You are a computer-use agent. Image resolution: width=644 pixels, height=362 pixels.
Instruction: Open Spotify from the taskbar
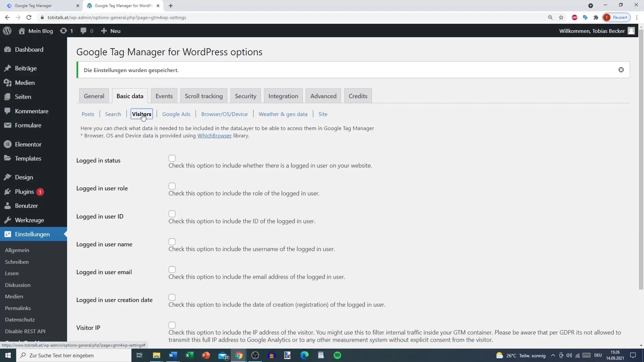point(337,355)
